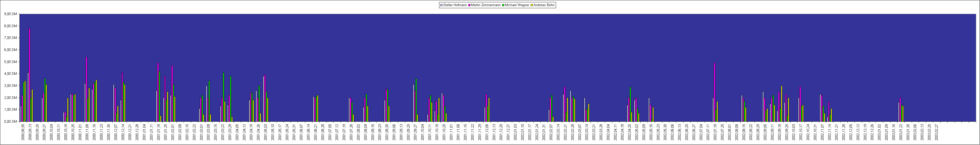Click the magenta Martin Zimmermann legend swatch
This screenshot has width=980, height=145.
[469, 5]
